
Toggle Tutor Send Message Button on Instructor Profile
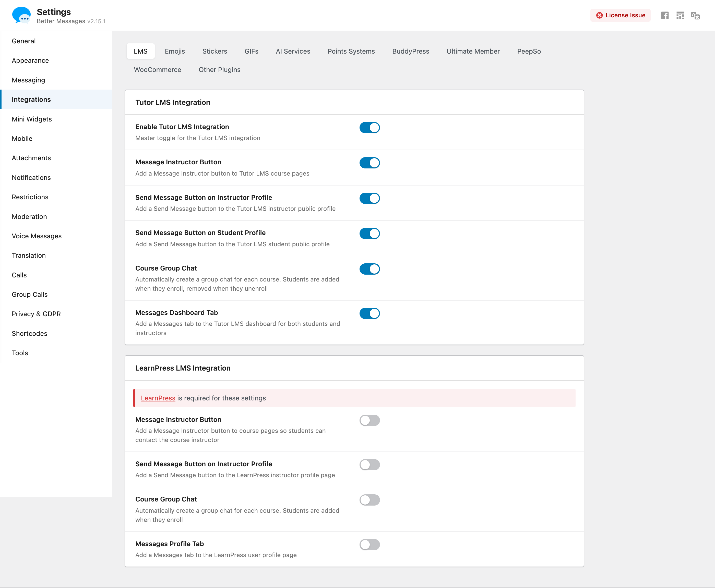pos(370,199)
